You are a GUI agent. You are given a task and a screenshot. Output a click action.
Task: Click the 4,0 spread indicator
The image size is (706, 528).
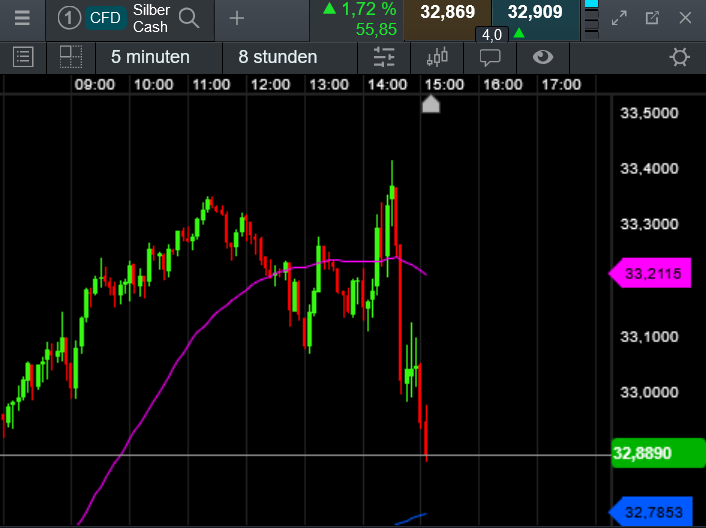492,35
